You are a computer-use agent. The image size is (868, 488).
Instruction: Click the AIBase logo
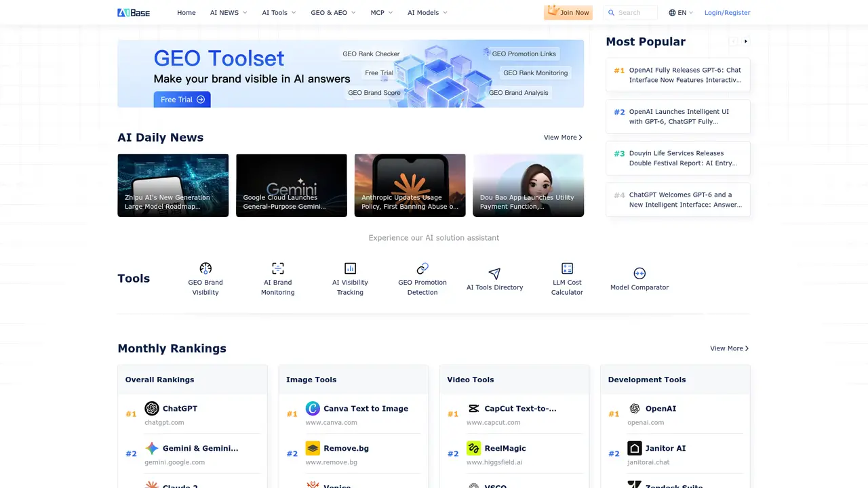click(134, 12)
